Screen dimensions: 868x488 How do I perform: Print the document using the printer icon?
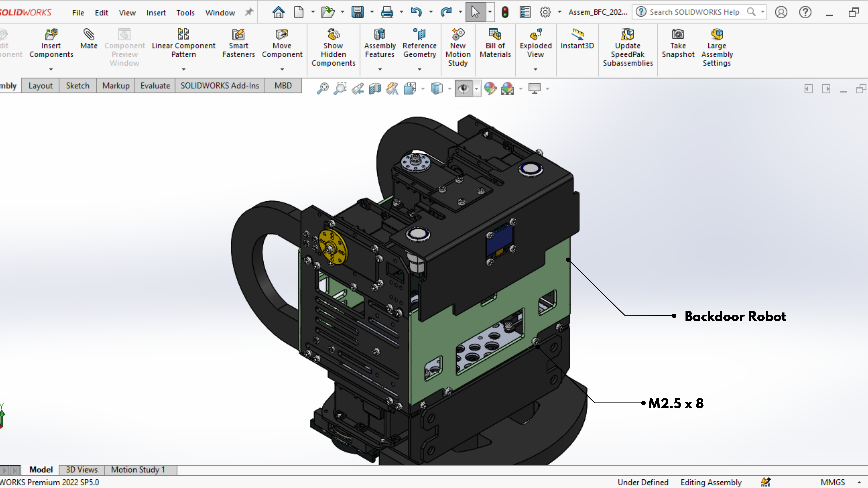pyautogui.click(x=387, y=12)
